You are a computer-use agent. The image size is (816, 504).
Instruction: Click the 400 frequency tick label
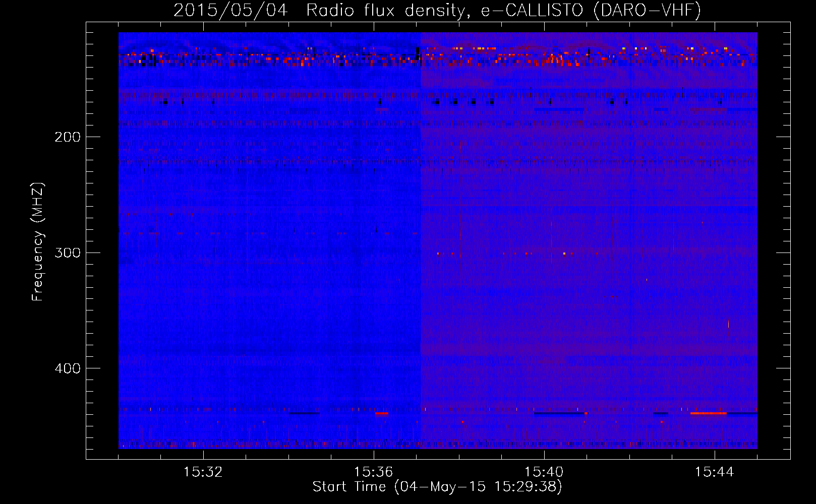(68, 368)
